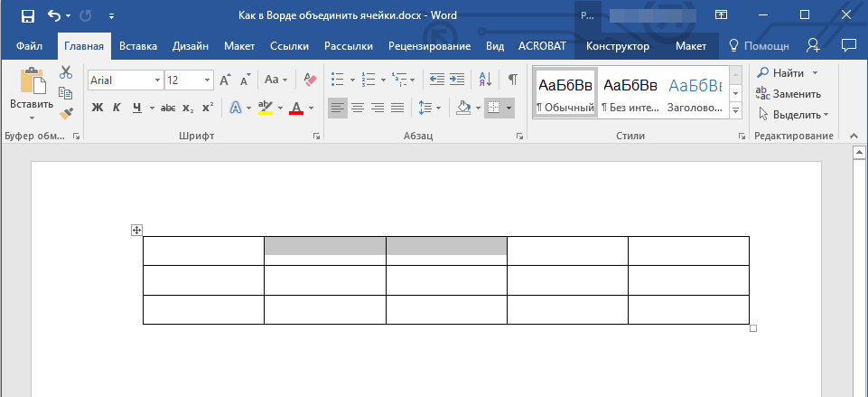868x397 pixels.
Task: Toggle show paragraph marks (¶)
Action: click(x=512, y=80)
